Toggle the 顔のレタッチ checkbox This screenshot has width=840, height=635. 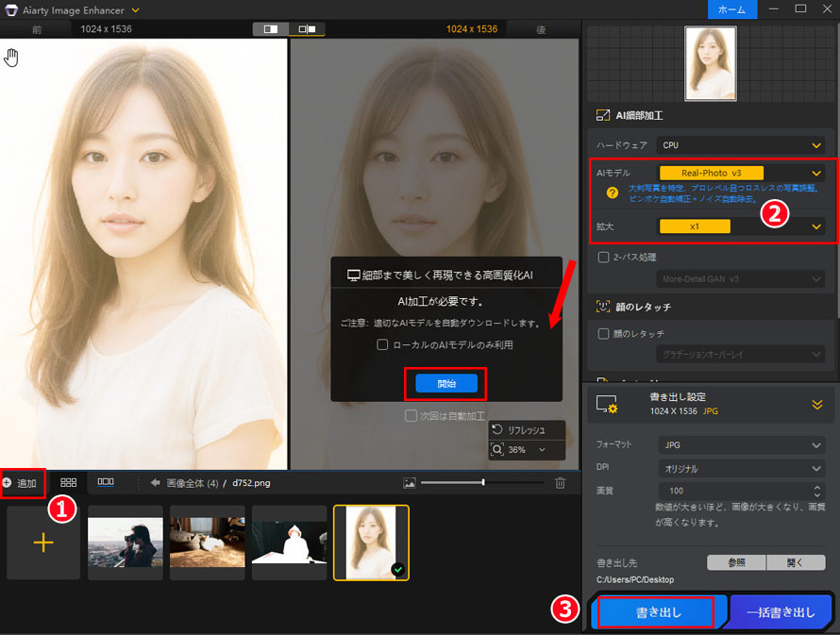pyautogui.click(x=603, y=332)
